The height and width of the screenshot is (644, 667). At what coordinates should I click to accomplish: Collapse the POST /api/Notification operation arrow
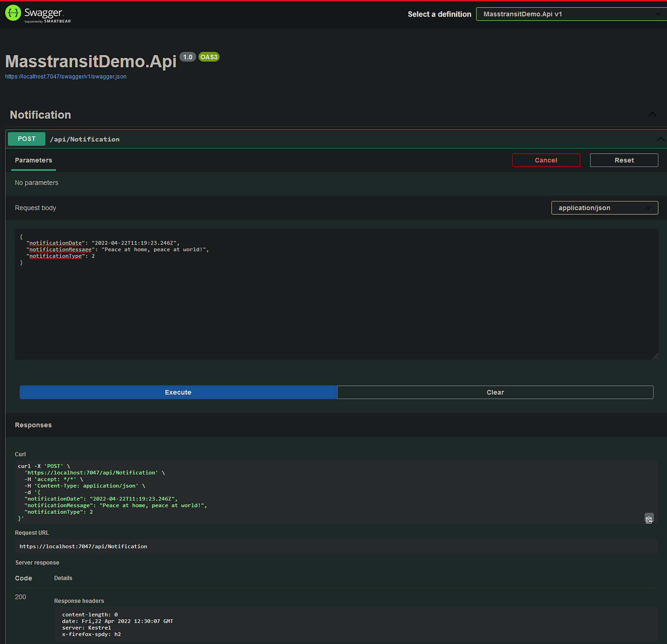tap(661, 139)
